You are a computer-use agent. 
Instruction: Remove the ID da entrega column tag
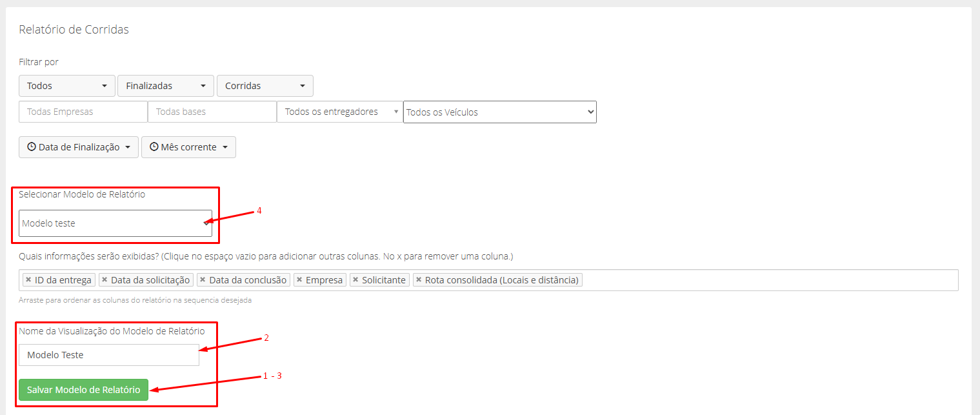[28, 280]
